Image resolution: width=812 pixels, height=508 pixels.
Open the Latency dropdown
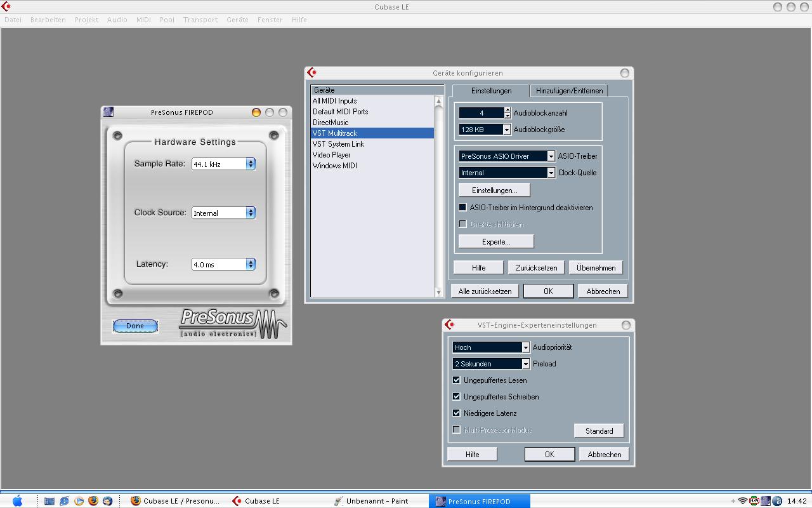(x=223, y=264)
